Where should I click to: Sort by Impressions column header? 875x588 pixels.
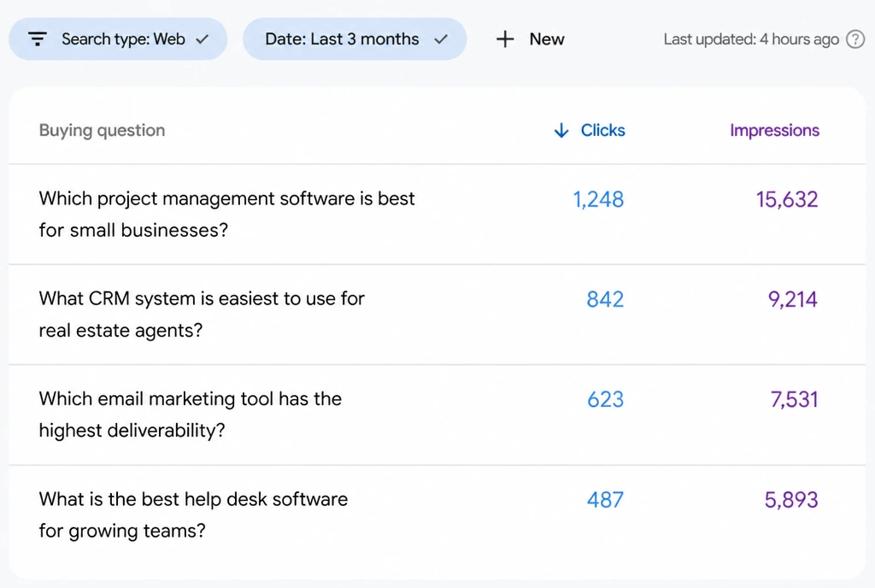point(774,130)
